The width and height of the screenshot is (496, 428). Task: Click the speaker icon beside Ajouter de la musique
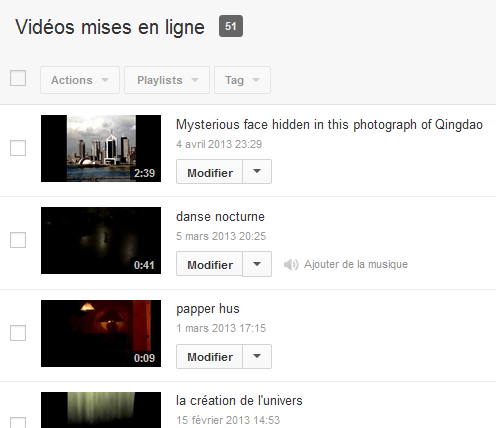(x=291, y=265)
